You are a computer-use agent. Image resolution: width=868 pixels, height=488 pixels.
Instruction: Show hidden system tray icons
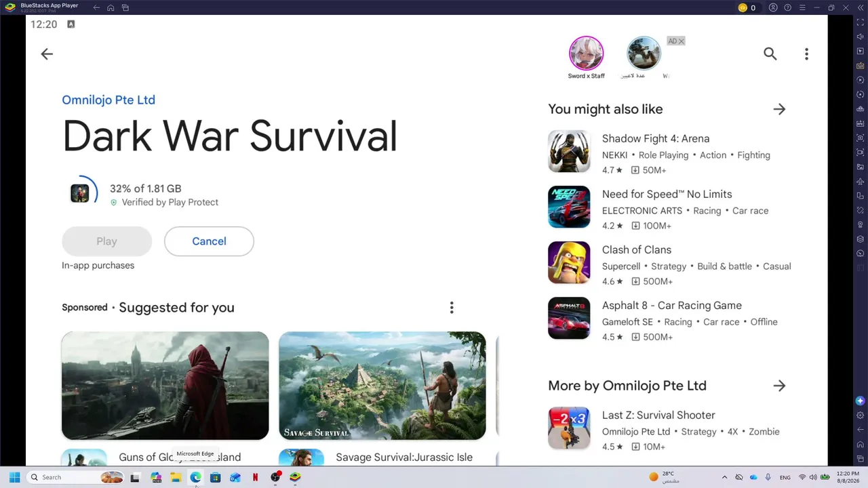724,477
